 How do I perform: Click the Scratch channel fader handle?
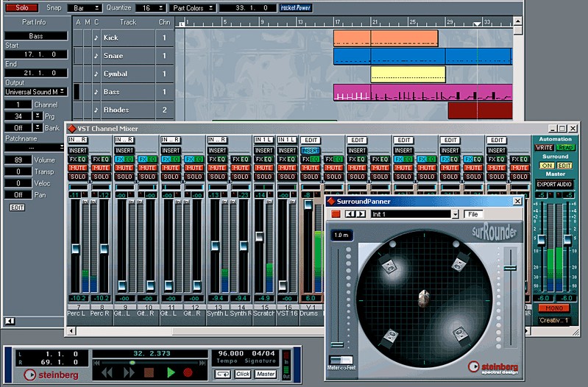click(x=259, y=236)
